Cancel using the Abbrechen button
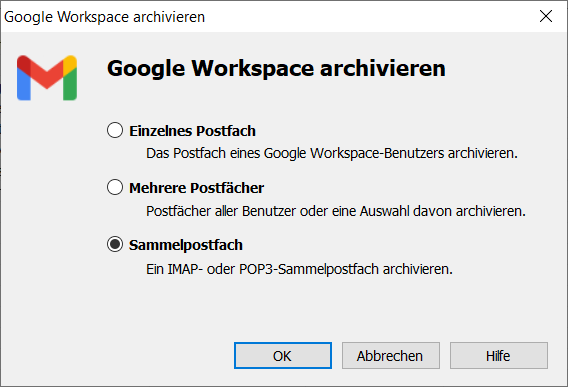Screen dimensions: 568x387 [x=390, y=355]
